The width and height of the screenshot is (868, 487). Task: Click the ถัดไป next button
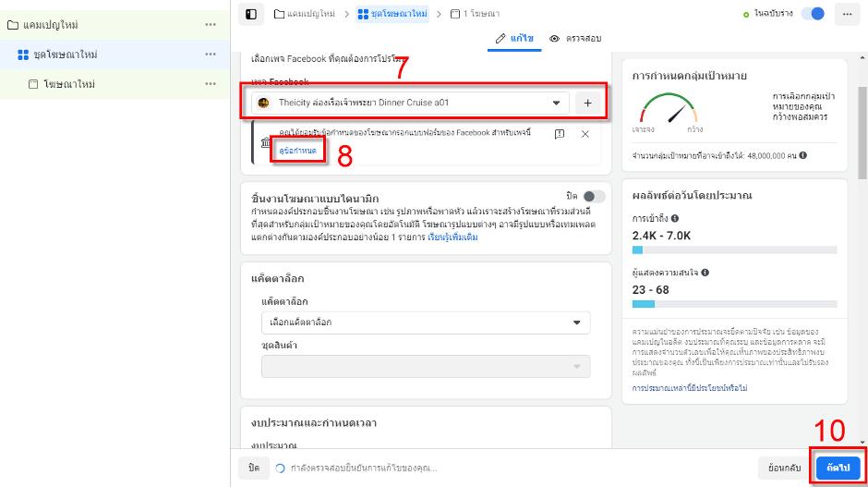point(838,468)
